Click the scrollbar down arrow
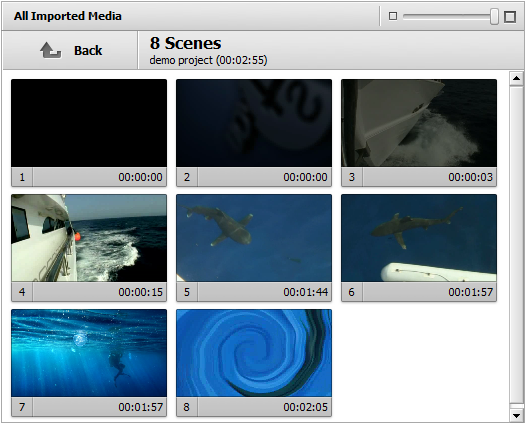 (516, 416)
